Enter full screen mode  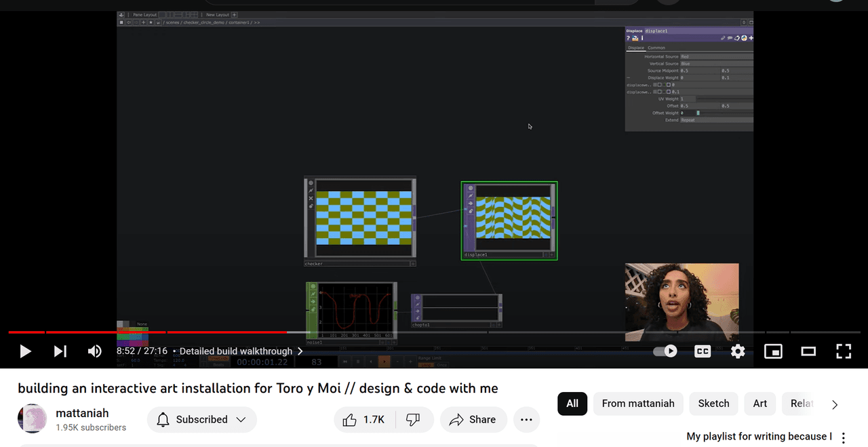click(844, 351)
